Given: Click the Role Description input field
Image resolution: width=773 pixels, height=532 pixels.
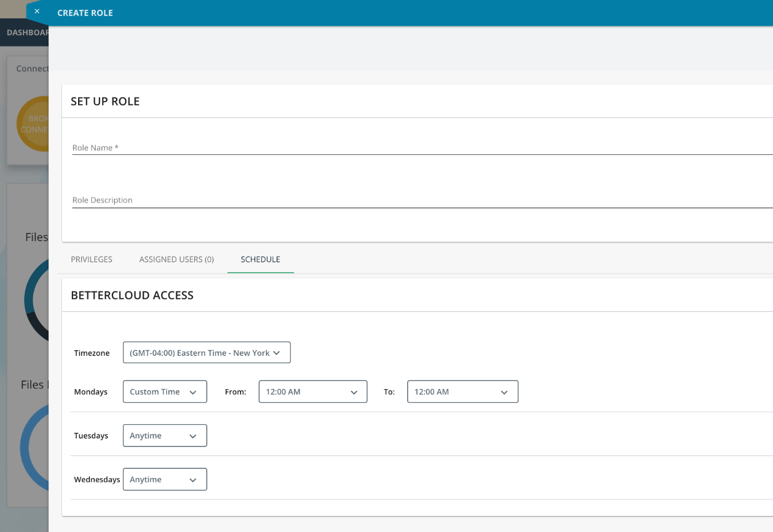Looking at the screenshot, I should click(x=422, y=200).
